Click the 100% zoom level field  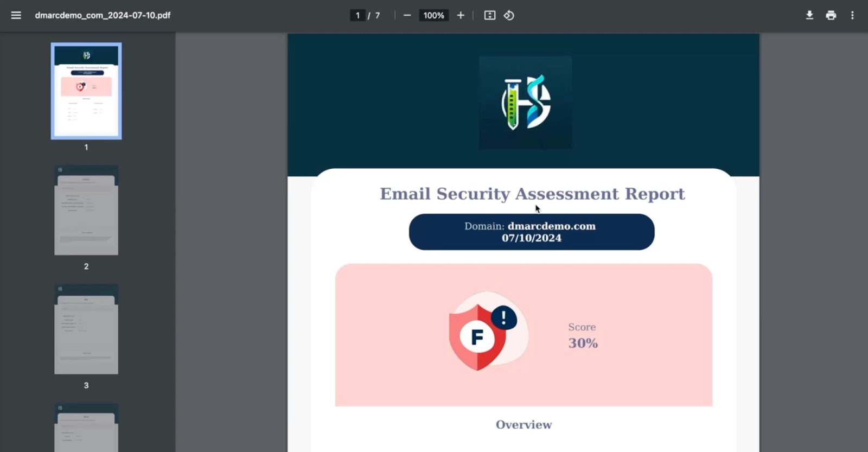(x=433, y=15)
